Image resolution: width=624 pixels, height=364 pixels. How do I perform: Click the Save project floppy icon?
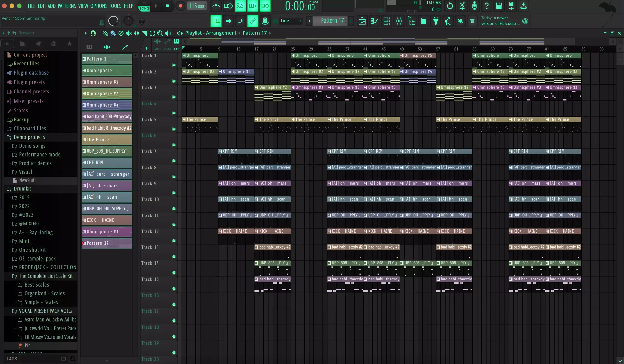click(x=499, y=6)
